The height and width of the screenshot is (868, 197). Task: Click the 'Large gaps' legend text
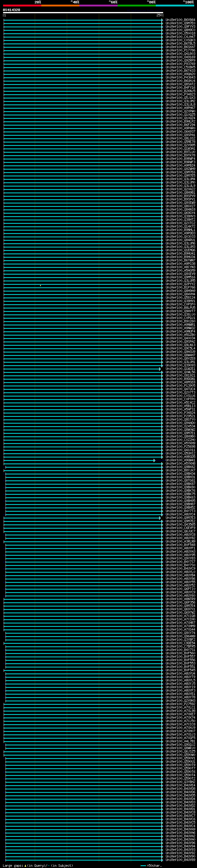13,866
